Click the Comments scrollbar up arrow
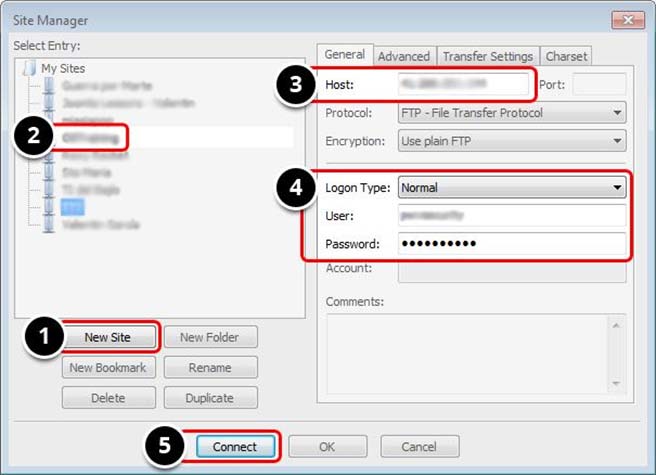The image size is (656, 475). [x=616, y=325]
